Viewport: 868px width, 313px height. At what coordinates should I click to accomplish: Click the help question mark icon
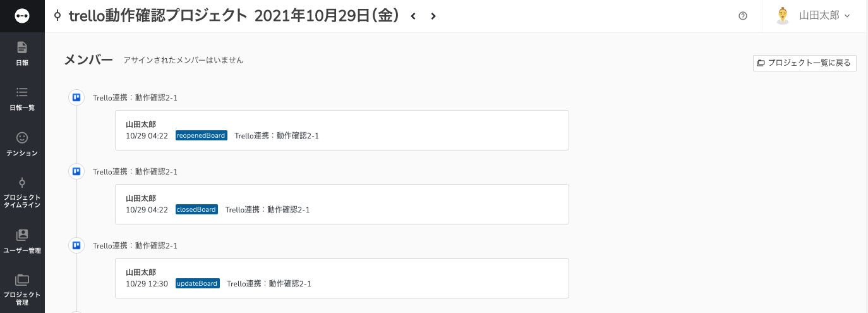(743, 16)
